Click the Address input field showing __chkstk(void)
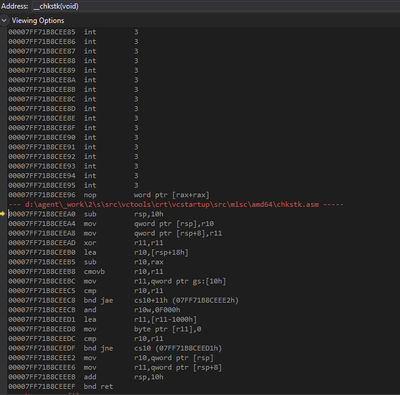This screenshot has width=400, height=395. [215, 6]
